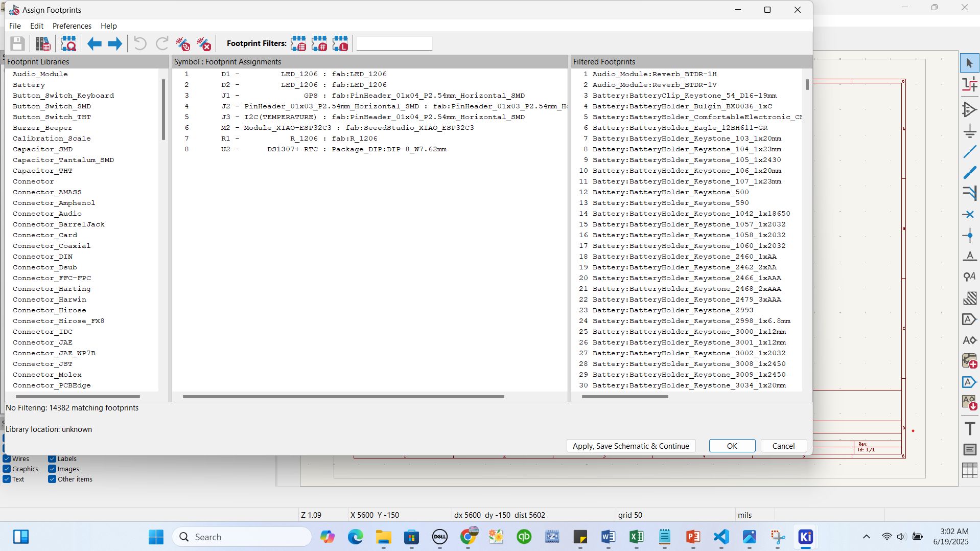Select the Capacitor_SMD library
The image size is (980, 551).
click(x=43, y=149)
